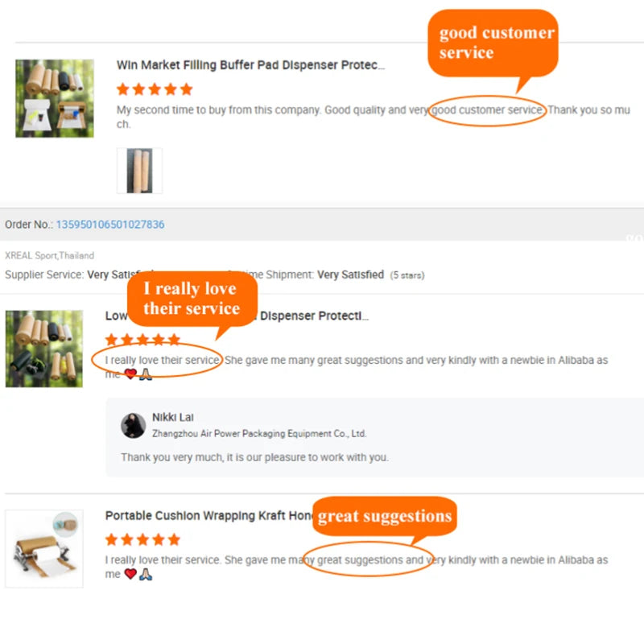Click the five-star rating under Win Market
The image size is (644, 644).
(x=155, y=89)
